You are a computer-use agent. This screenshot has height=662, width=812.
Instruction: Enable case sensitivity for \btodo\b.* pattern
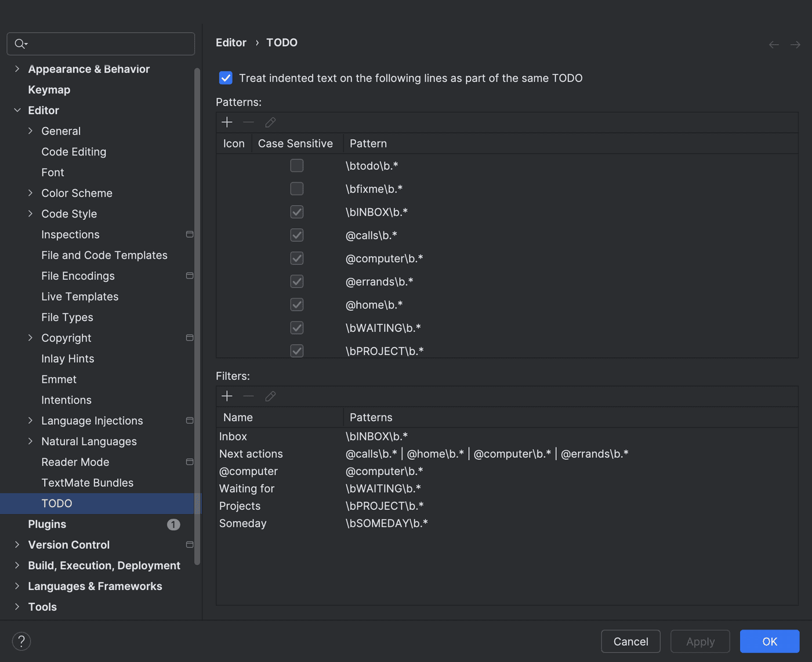click(x=297, y=165)
